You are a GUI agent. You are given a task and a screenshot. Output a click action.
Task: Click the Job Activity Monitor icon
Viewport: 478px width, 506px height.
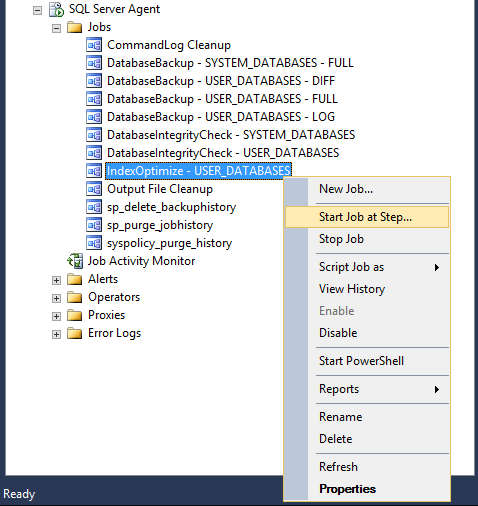pyautogui.click(x=75, y=261)
